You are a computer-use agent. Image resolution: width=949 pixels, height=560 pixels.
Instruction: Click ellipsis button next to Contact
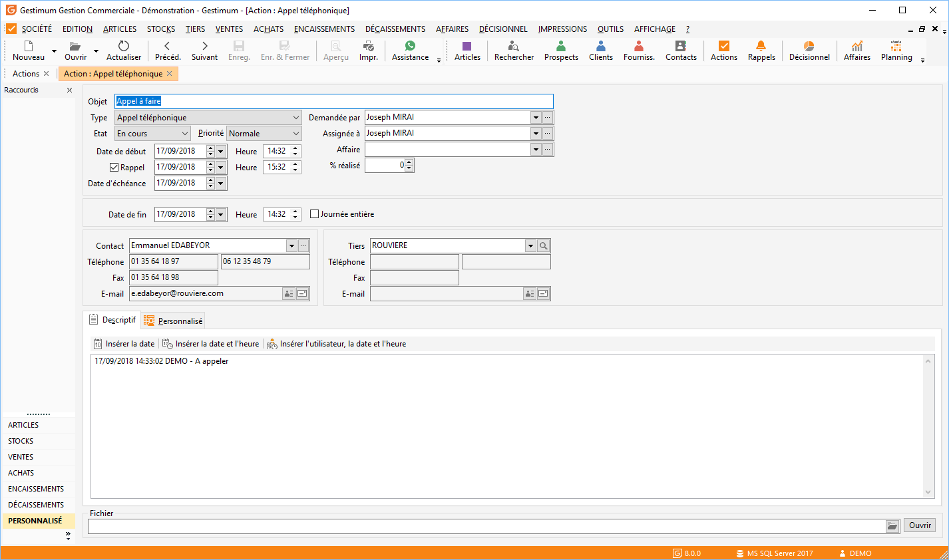click(x=303, y=246)
